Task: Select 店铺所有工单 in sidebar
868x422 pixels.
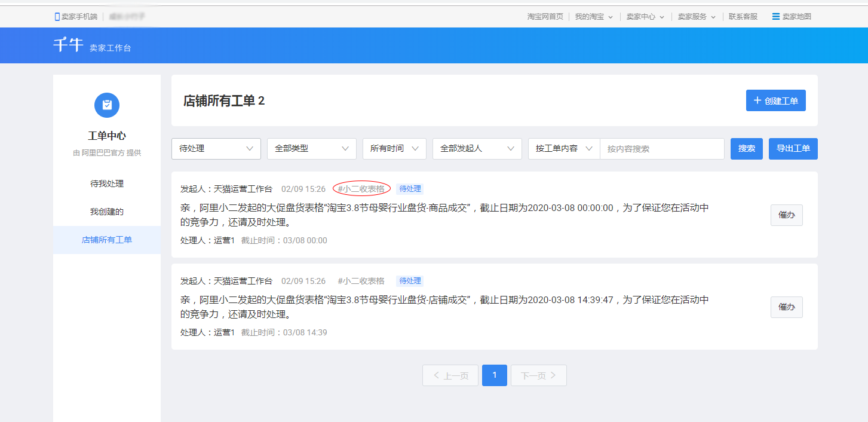Action: click(107, 240)
